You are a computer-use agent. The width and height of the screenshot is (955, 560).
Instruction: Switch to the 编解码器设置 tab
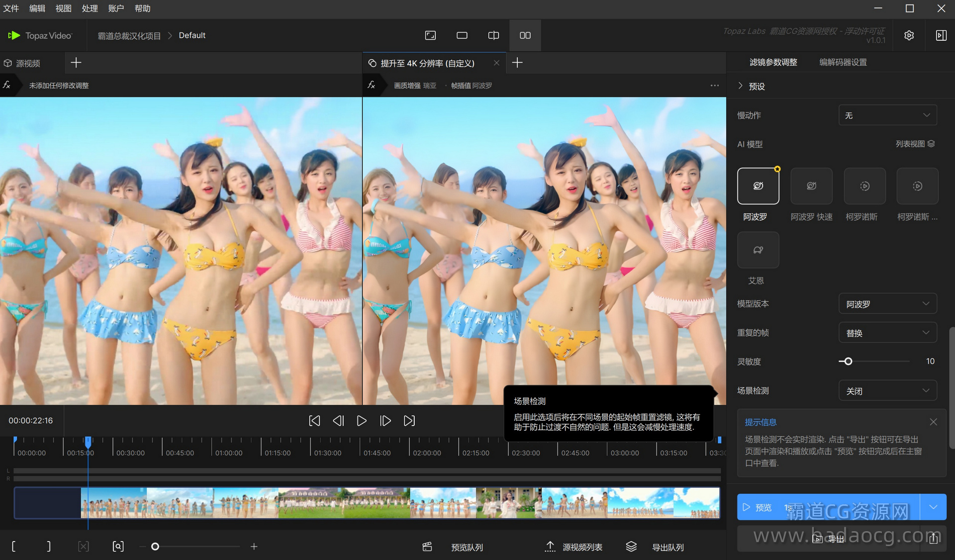tap(843, 62)
